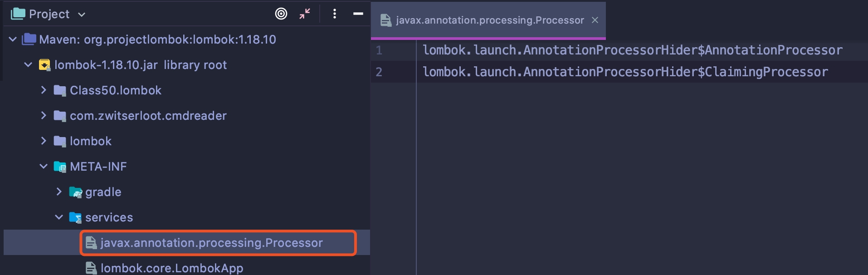Click the Select Opened File target icon
The width and height of the screenshot is (868, 275).
click(281, 14)
